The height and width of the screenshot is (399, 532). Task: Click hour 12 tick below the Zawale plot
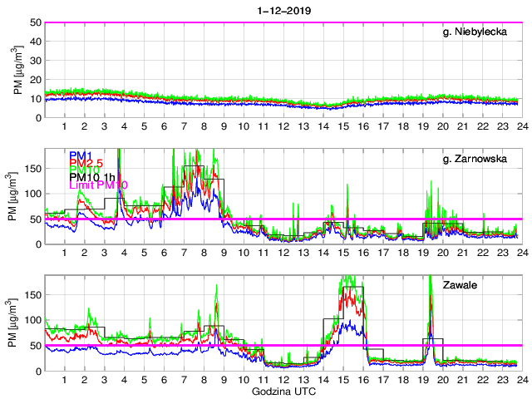pos(283,379)
